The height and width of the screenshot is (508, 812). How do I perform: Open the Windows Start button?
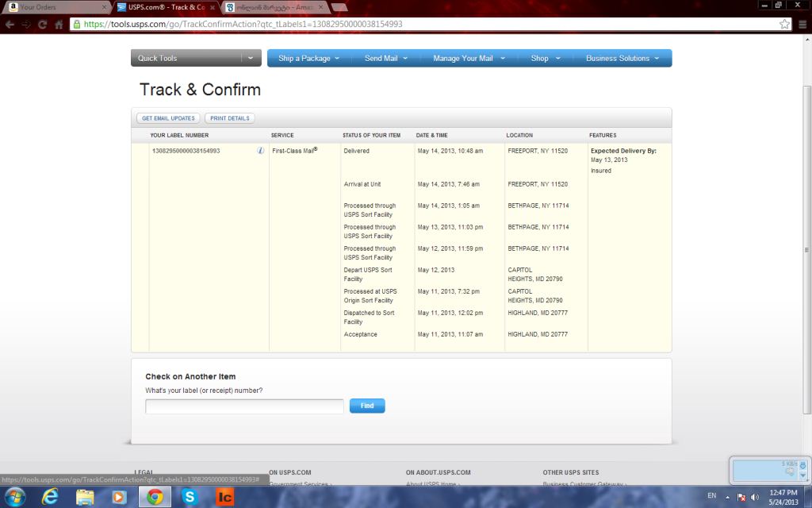tap(14, 497)
